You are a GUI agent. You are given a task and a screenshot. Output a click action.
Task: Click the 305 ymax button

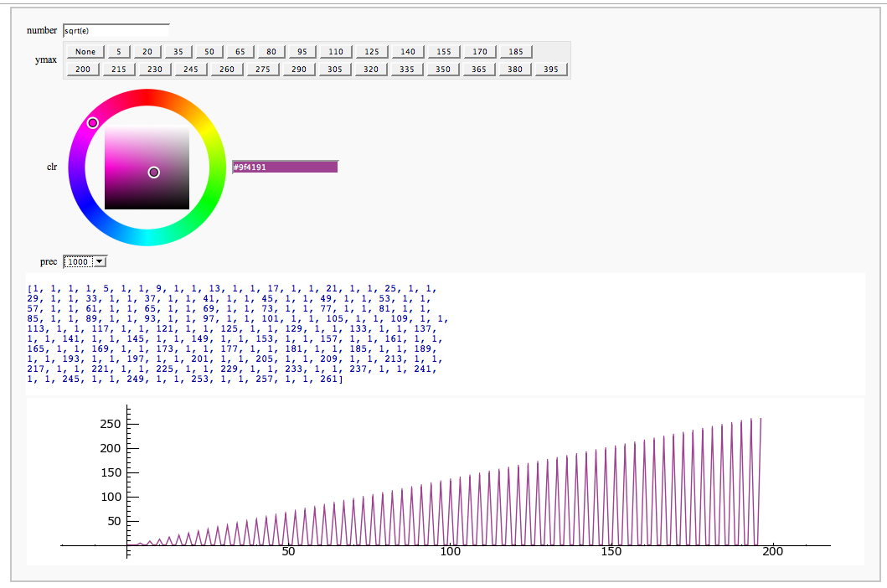coord(335,70)
